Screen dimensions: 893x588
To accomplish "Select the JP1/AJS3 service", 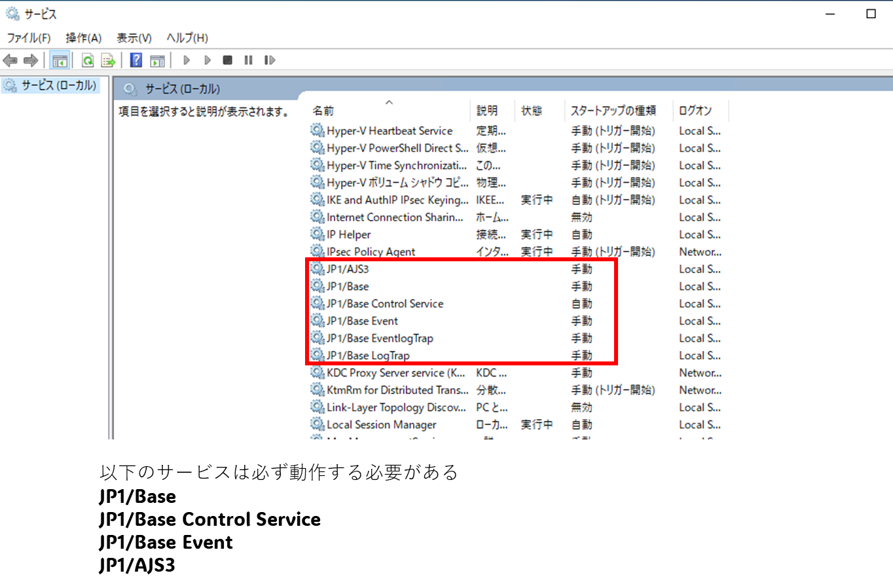I will [x=348, y=269].
